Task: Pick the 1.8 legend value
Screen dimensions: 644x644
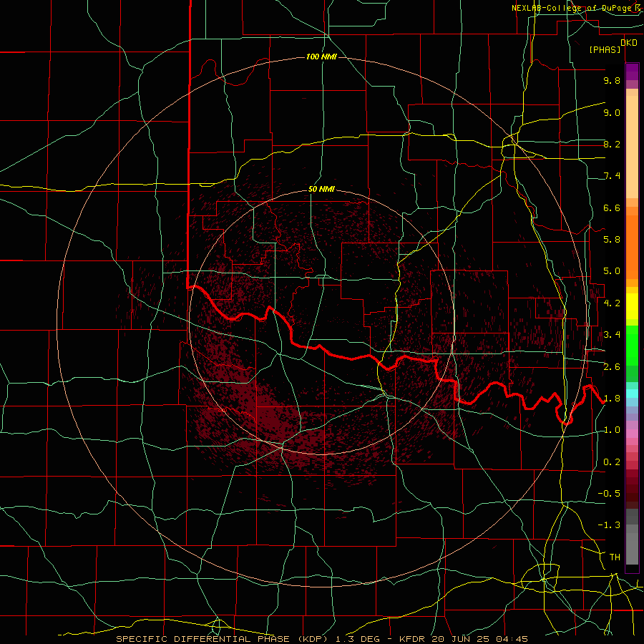Action: (612, 399)
